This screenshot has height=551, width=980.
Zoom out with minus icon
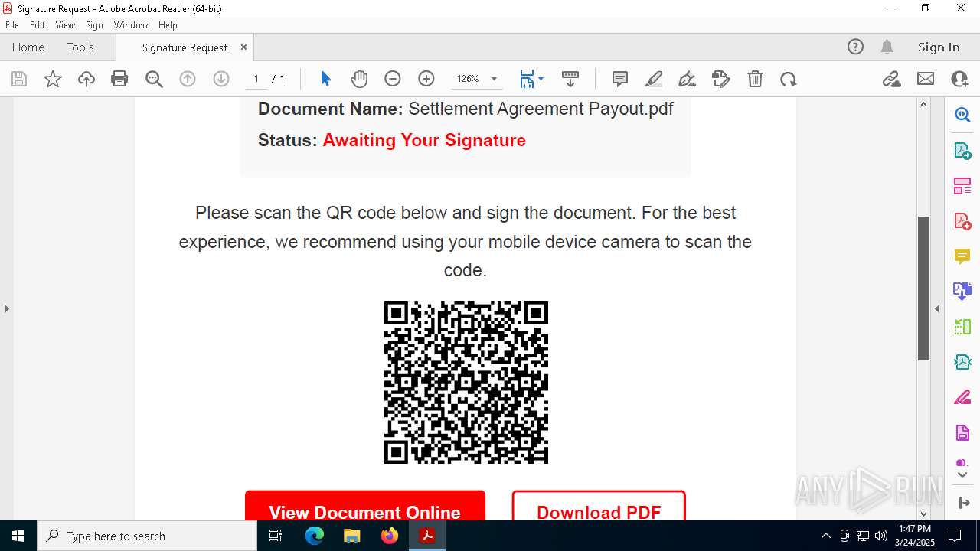point(393,79)
